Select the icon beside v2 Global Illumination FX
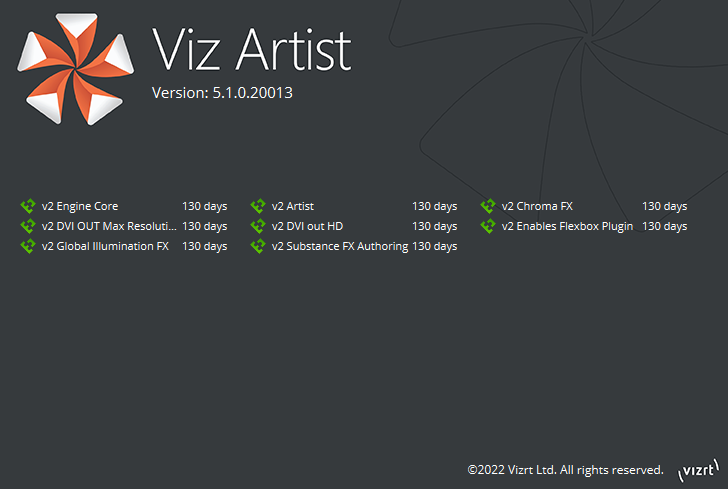This screenshot has width=728, height=489. pos(28,246)
